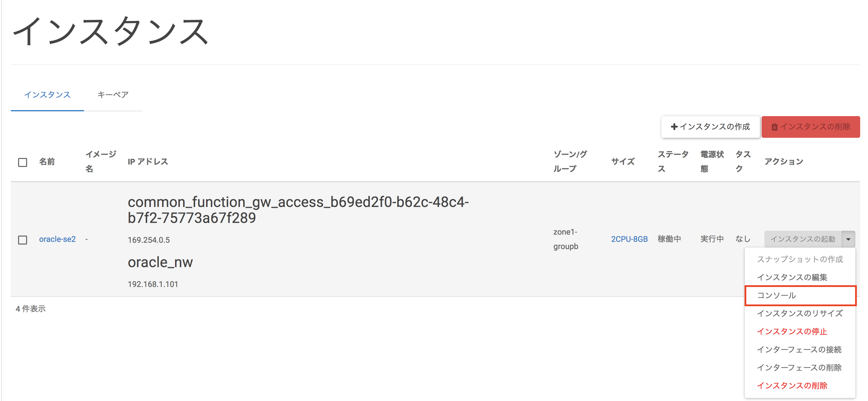Click インターフェースの接続 menu option
The width and height of the screenshot is (868, 401).
click(799, 350)
